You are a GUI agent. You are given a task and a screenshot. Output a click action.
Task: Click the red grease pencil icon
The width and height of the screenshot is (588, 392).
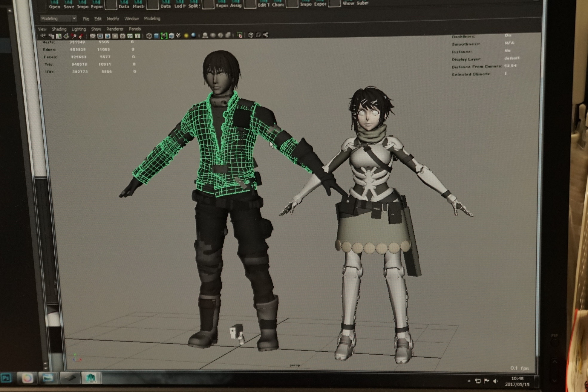81,36
